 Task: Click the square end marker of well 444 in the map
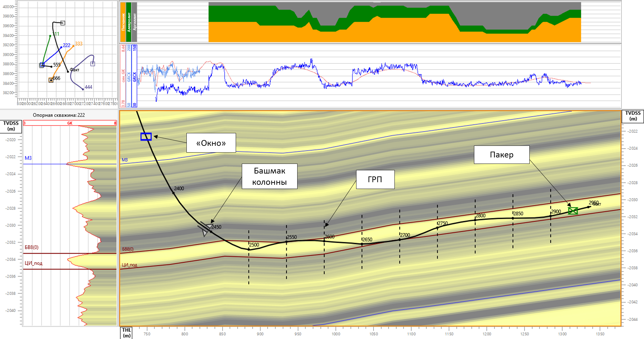pyautogui.click(x=93, y=64)
